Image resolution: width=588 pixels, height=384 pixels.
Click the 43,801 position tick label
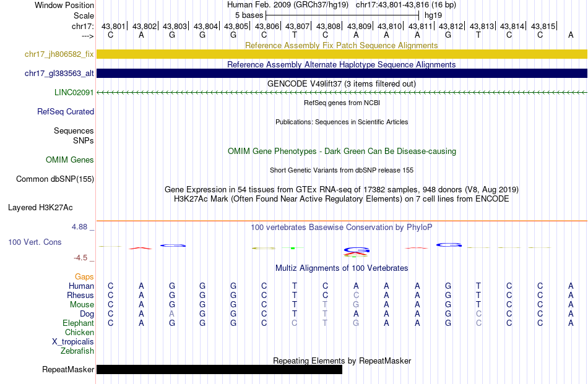pyautogui.click(x=113, y=26)
